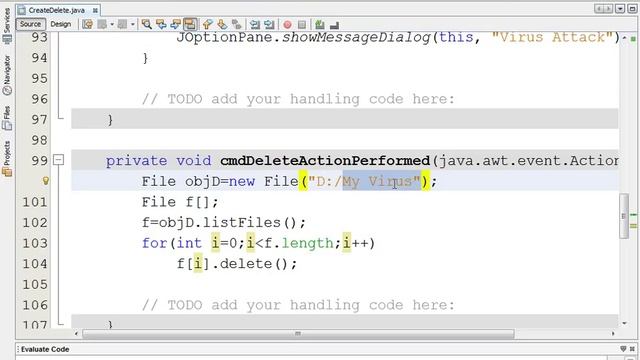Stop Macro Recording square icon
Screen dimensions: 640x360
point(302,25)
